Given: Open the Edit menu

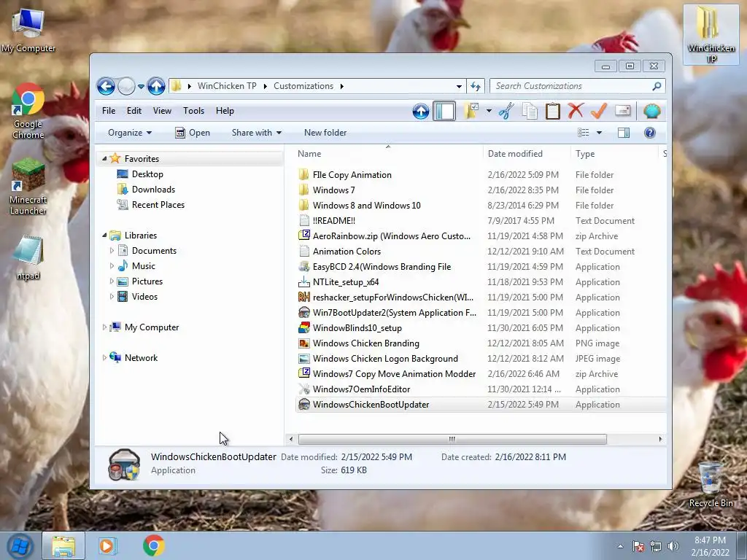Looking at the screenshot, I should (x=134, y=111).
